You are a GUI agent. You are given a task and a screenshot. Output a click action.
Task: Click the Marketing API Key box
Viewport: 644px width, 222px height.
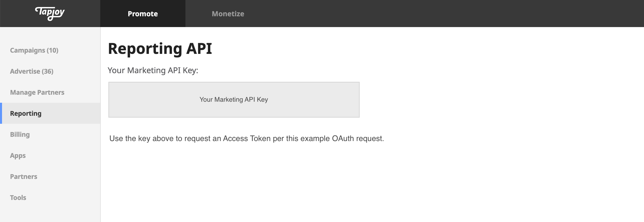(x=234, y=100)
